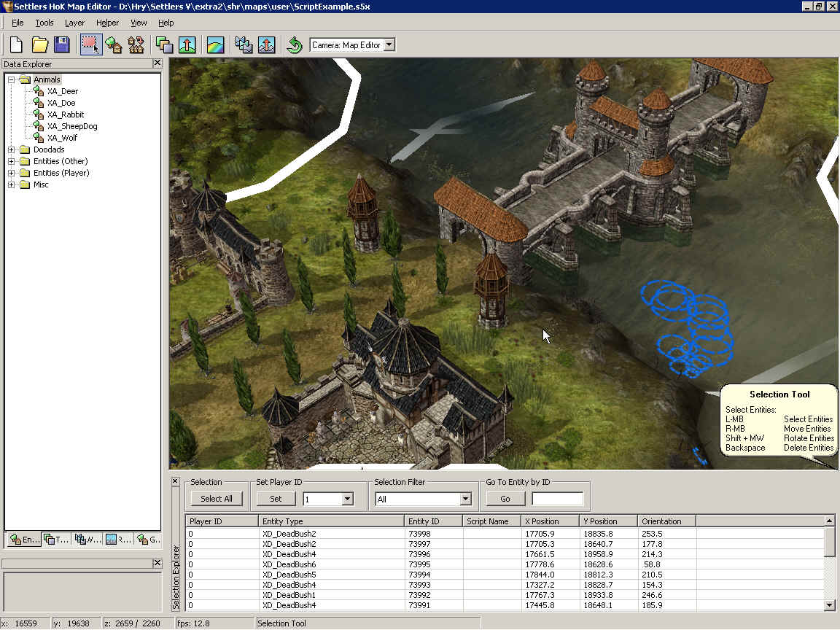Viewport: 840px width, 630px height.
Task: Open the Selection Filter dropdown
Action: pos(465,499)
